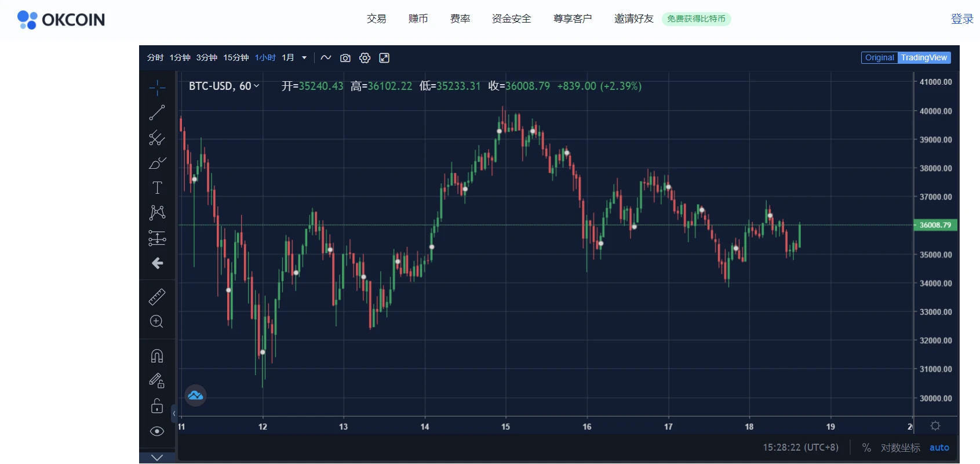Click the 高=36102.22 high value
The width and height of the screenshot is (980, 464).
tap(381, 86)
